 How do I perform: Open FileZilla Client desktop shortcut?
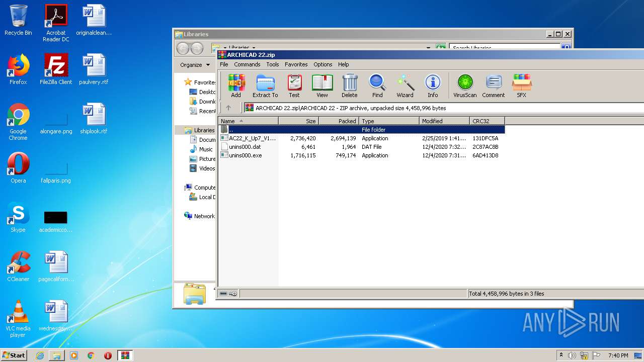[x=56, y=69]
